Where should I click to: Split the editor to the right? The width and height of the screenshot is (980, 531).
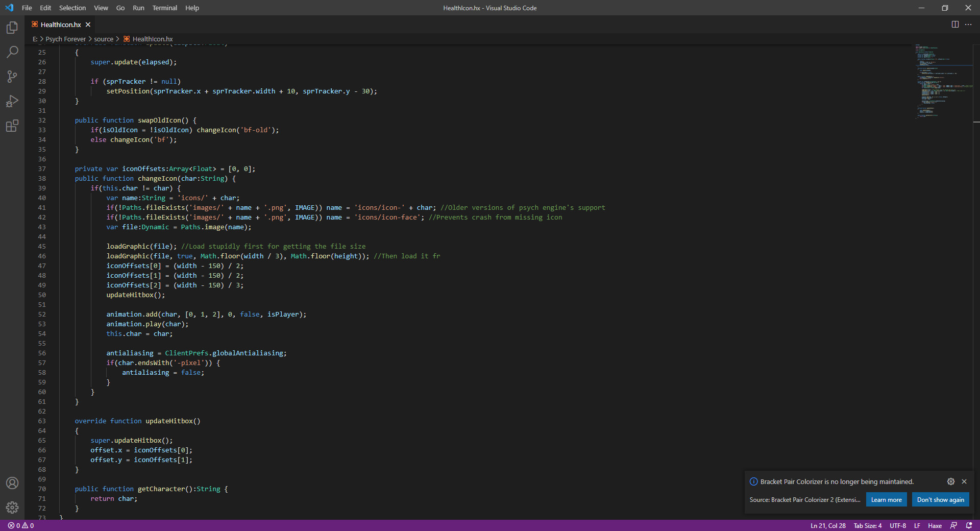click(x=955, y=25)
